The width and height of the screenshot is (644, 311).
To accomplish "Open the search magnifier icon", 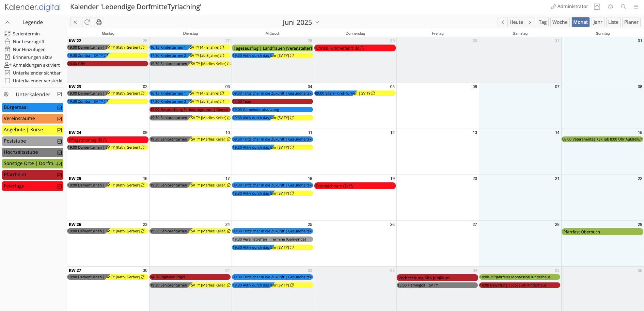I will (623, 7).
